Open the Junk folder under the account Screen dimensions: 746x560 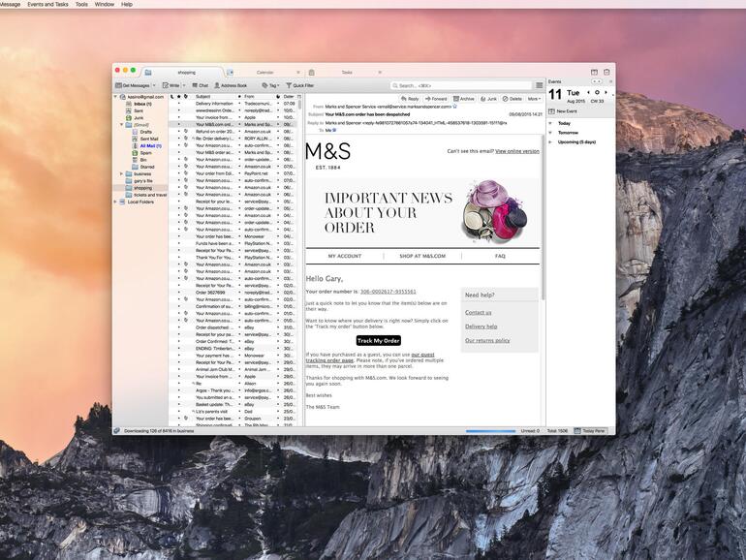[x=139, y=117]
